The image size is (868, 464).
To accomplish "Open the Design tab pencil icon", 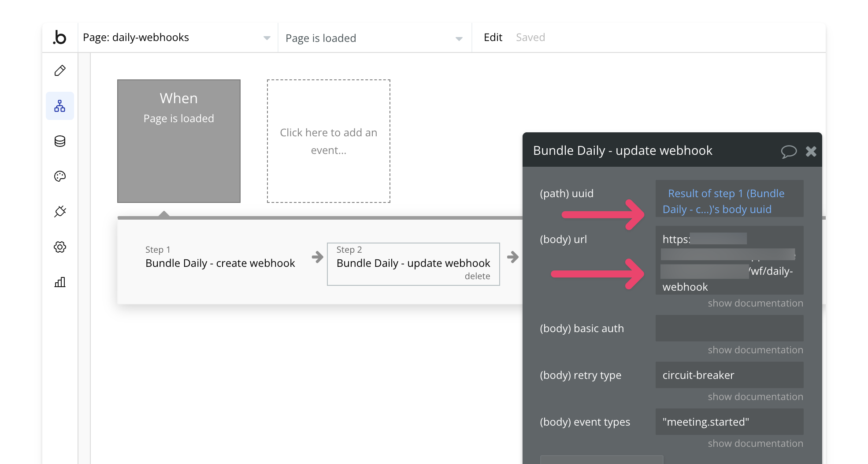I will [x=60, y=71].
